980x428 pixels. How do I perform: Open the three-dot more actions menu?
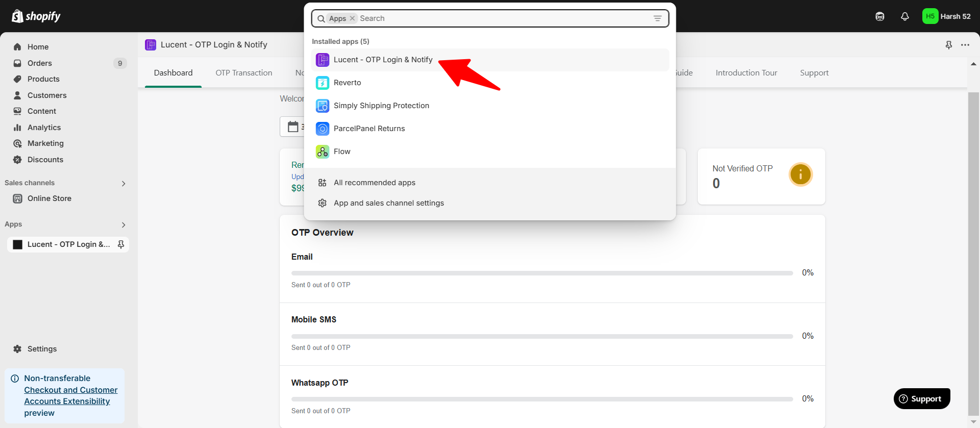coord(965,45)
